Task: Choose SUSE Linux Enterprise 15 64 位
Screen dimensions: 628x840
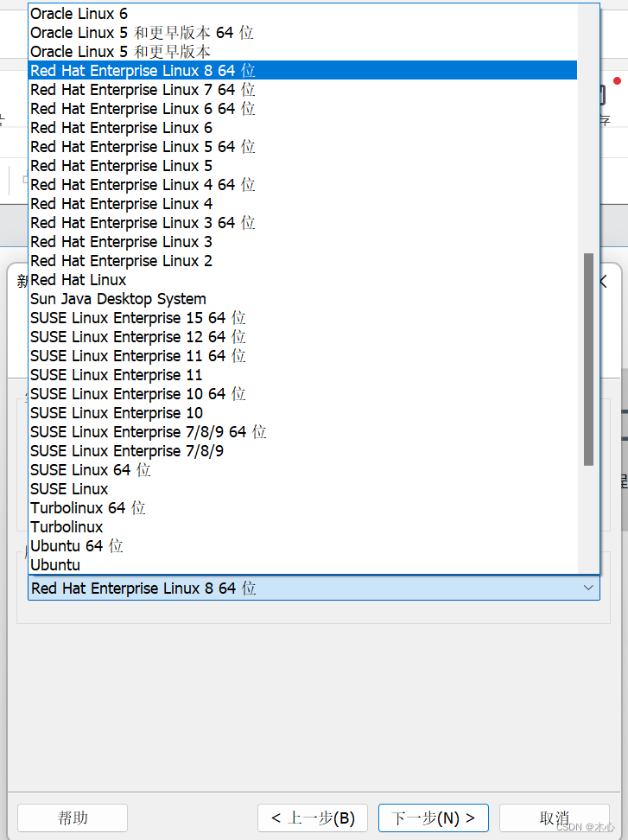Action: point(302,318)
